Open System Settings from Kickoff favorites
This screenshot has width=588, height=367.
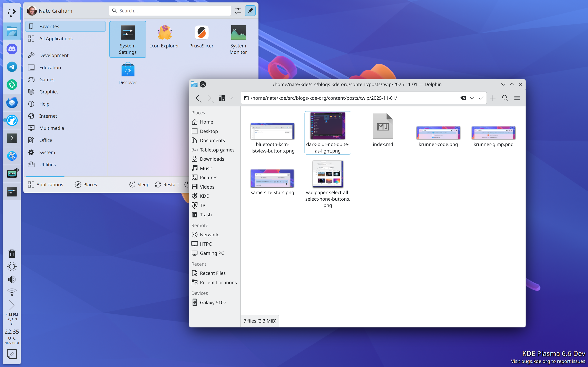coord(128,39)
